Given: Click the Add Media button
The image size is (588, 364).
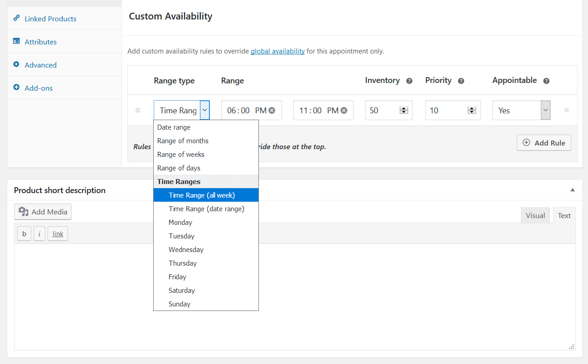Looking at the screenshot, I should click(43, 212).
